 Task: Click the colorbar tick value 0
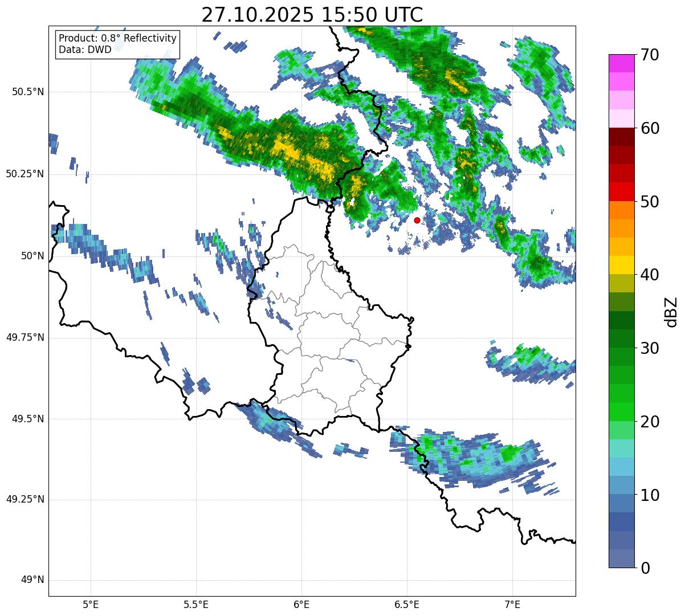(x=646, y=568)
